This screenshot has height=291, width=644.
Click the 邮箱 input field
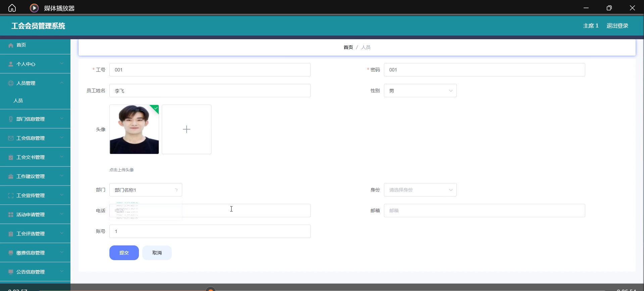tap(485, 211)
